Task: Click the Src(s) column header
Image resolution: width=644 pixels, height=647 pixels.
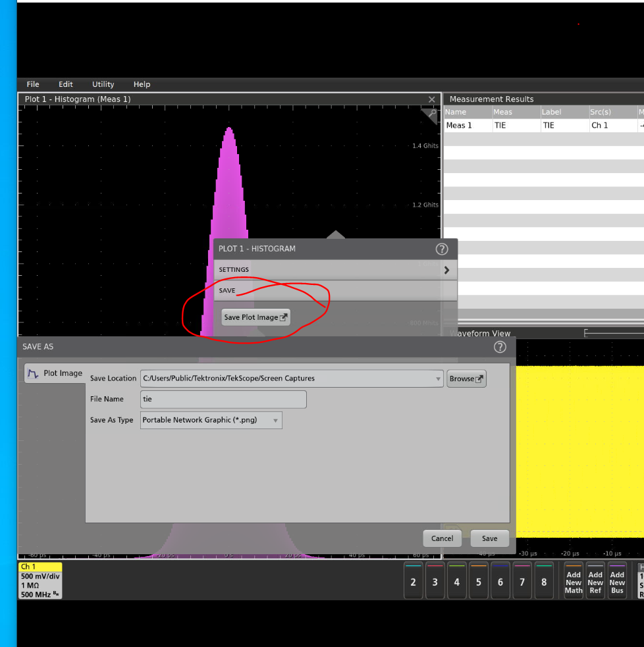Action: (x=613, y=112)
